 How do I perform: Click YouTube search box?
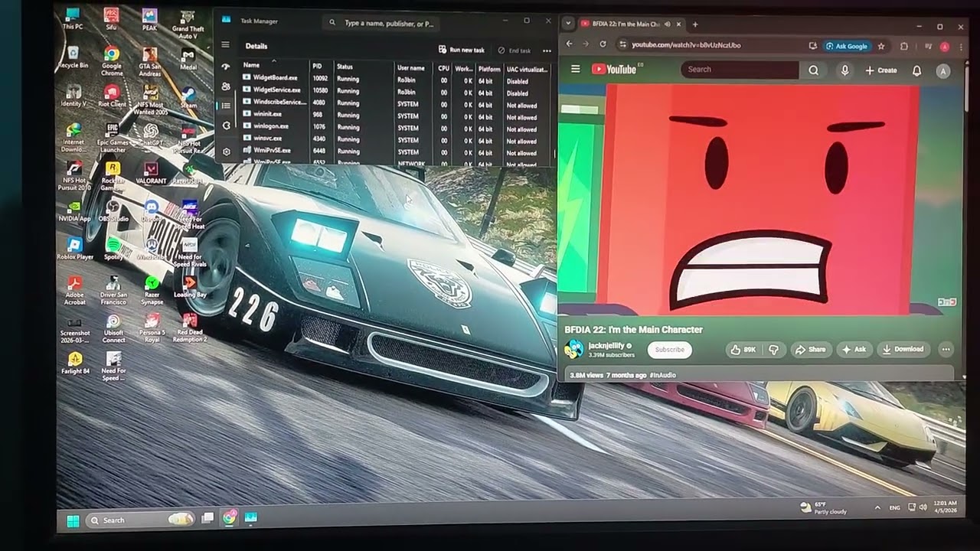click(740, 70)
